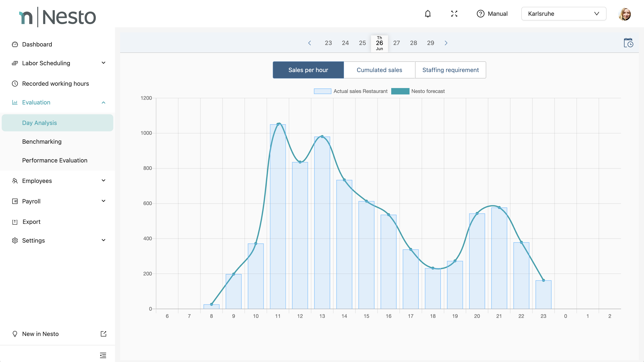644x362 pixels.
Task: Open the Manual help icon
Action: [480, 14]
